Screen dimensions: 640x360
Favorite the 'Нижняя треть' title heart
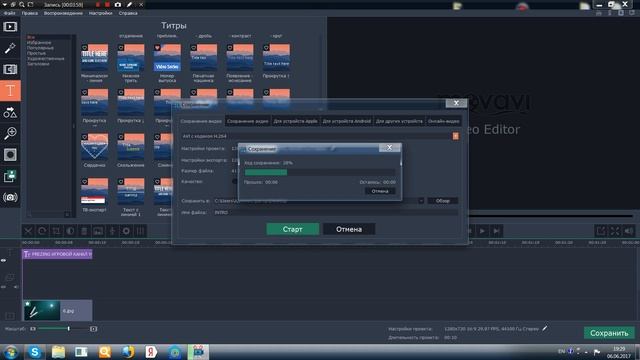coord(121,48)
